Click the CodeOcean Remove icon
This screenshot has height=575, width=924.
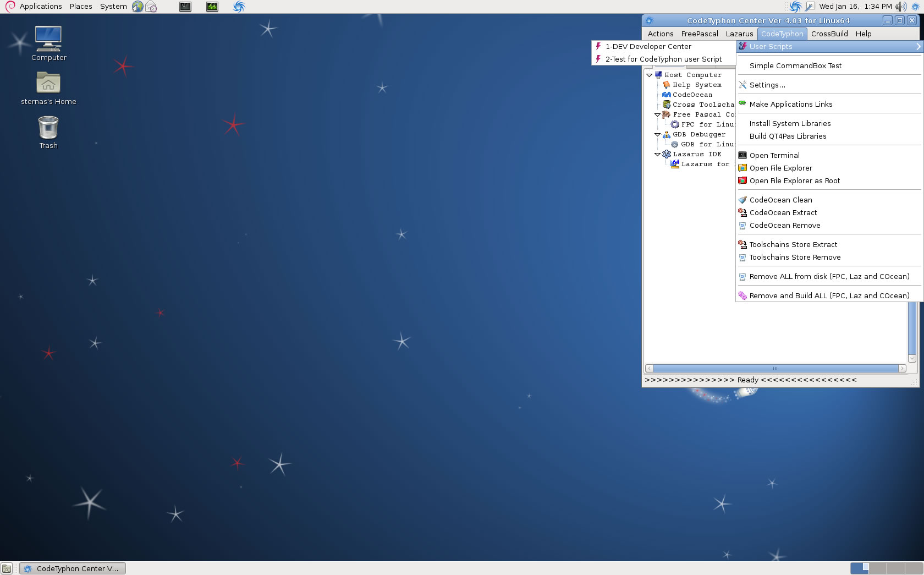[743, 226]
